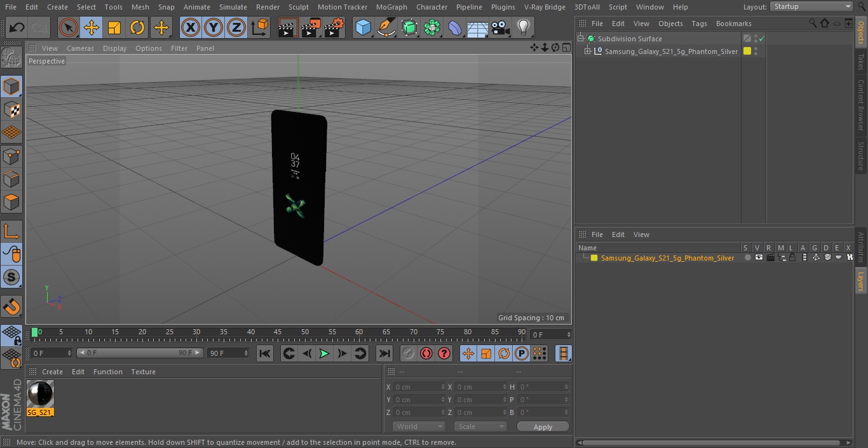868x448 pixels.
Task: Click the X position input field
Action: tap(419, 387)
